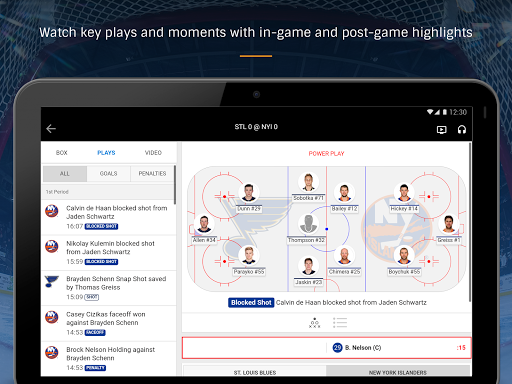
Task: Open the BOX tab
Action: coord(61,153)
